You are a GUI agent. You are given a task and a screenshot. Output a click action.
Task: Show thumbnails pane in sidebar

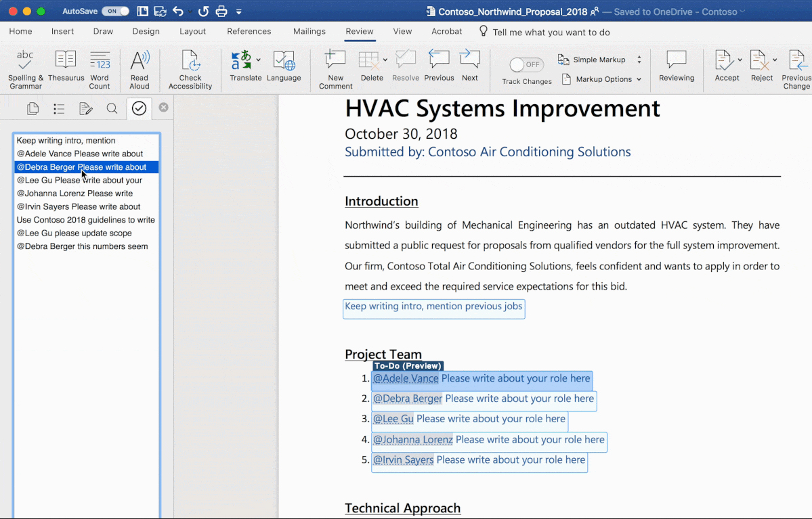[33, 108]
